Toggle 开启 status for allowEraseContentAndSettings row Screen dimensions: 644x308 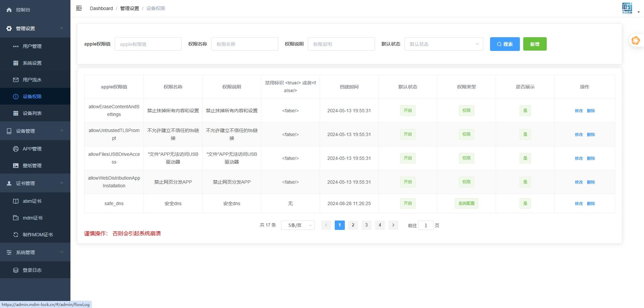pyautogui.click(x=408, y=111)
